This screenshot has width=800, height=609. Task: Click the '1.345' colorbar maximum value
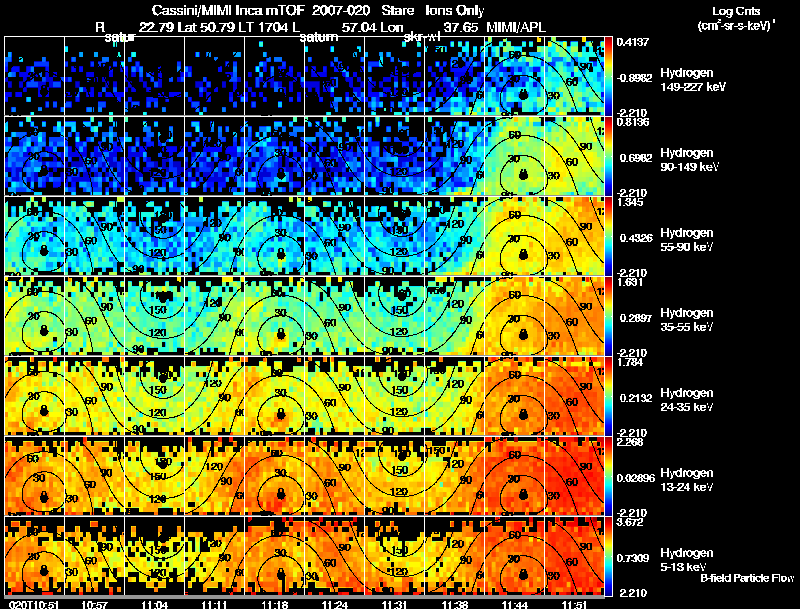point(630,202)
